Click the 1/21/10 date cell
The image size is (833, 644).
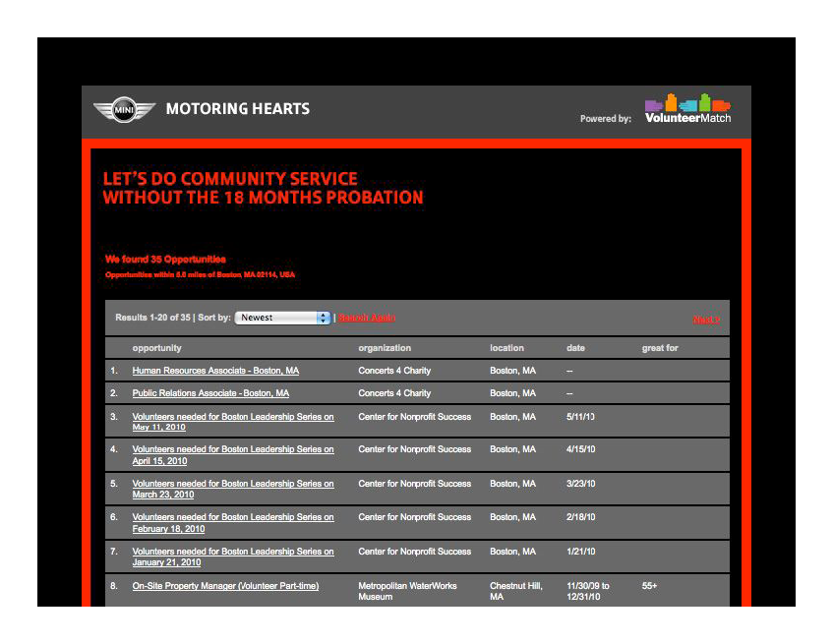point(580,552)
